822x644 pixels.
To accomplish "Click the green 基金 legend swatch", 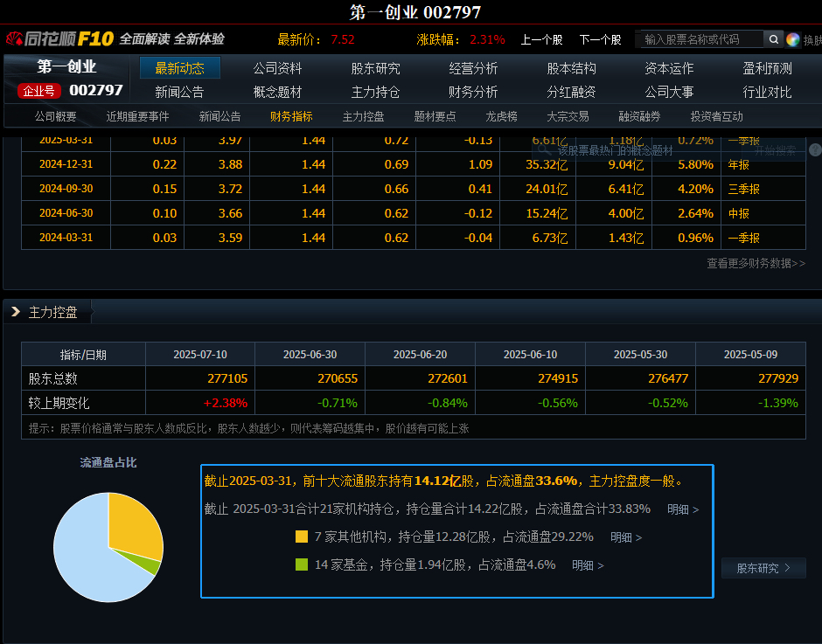I will [x=302, y=564].
